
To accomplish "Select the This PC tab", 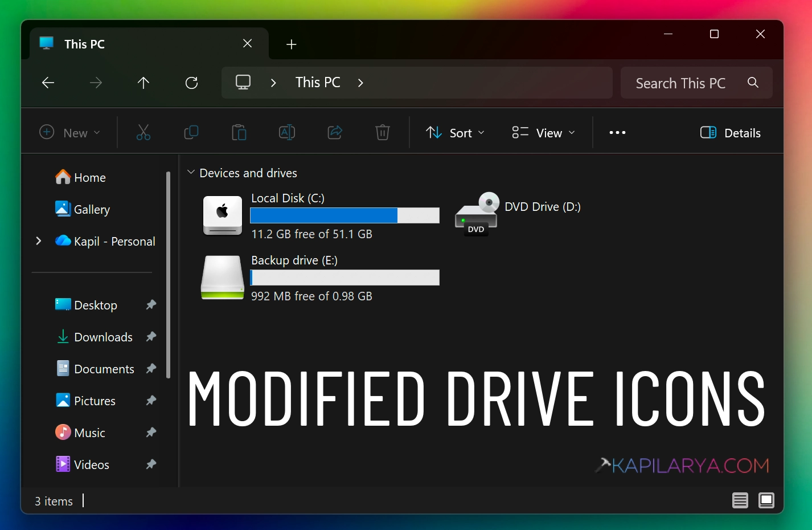I will tap(148, 44).
